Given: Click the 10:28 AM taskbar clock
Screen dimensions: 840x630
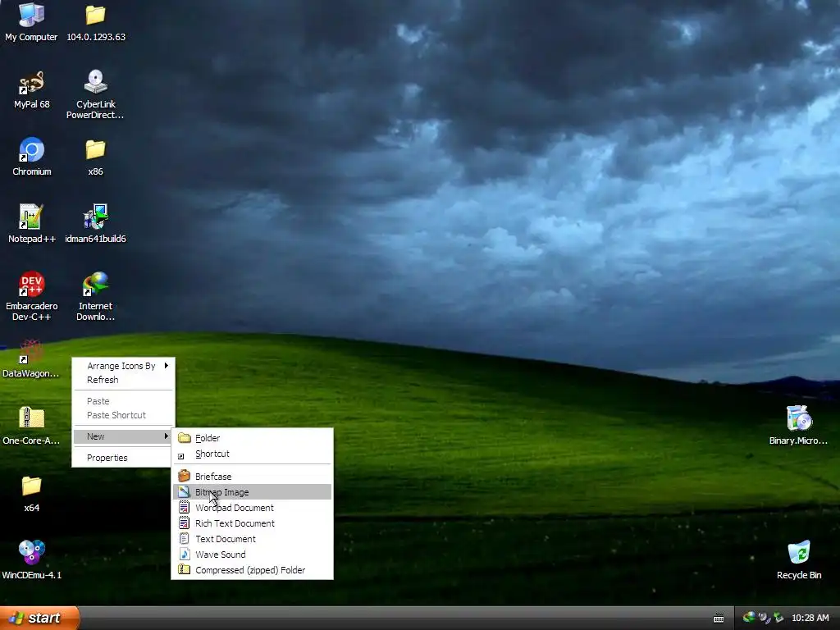Looking at the screenshot, I should pyautogui.click(x=810, y=619).
